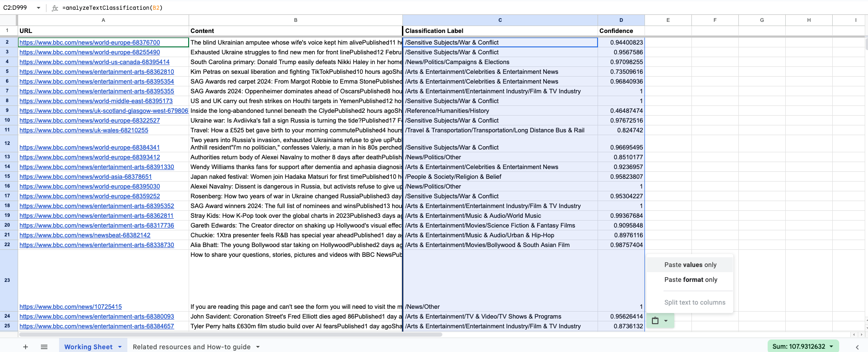Click the horizontal scroll right arrow

point(861,334)
